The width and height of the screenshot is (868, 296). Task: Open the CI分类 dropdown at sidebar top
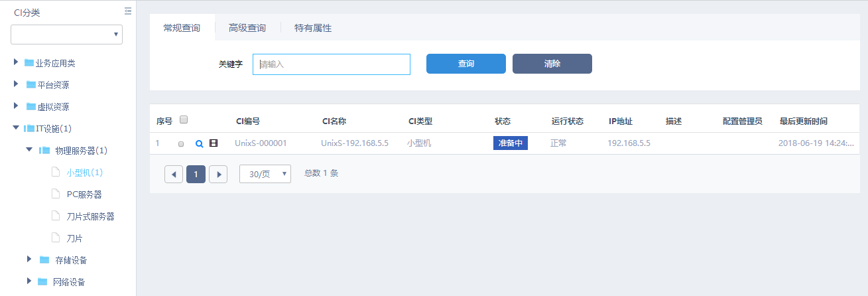point(66,35)
